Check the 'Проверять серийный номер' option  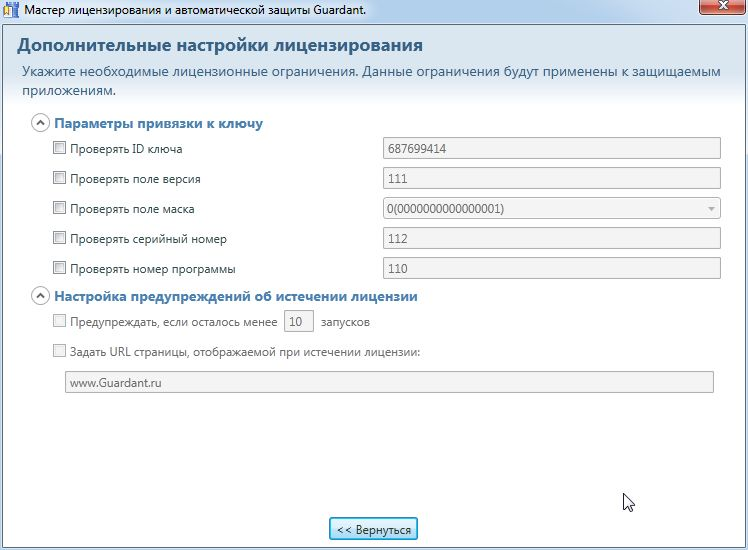click(x=59, y=239)
